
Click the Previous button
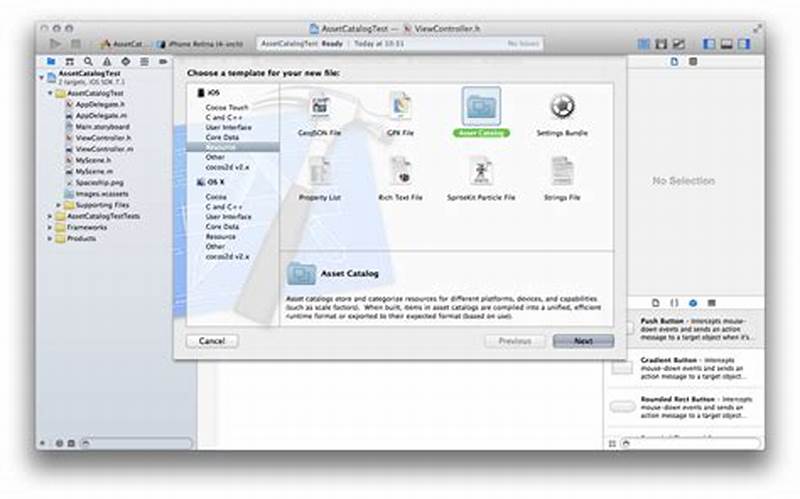[x=515, y=341]
